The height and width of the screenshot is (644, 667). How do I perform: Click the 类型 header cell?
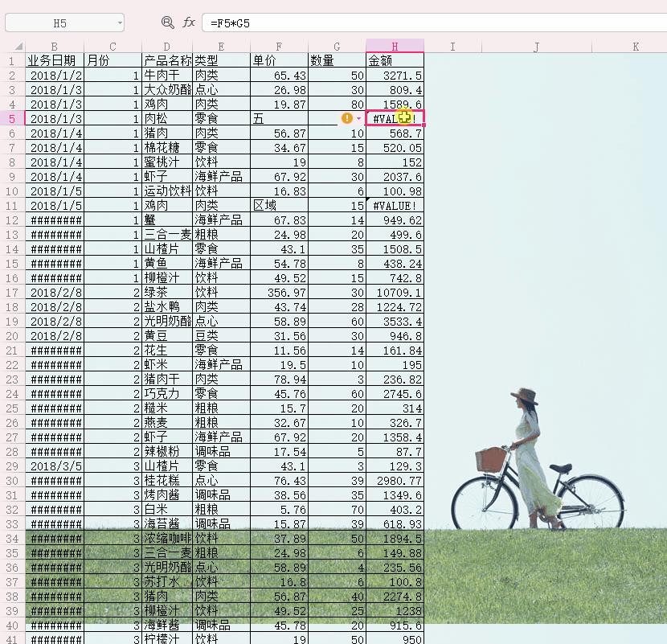221,60
